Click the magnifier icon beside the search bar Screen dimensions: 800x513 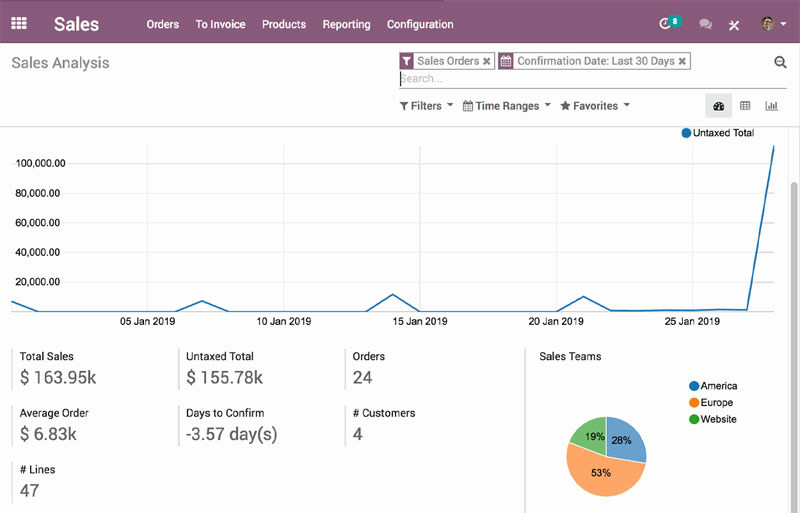[x=780, y=62]
